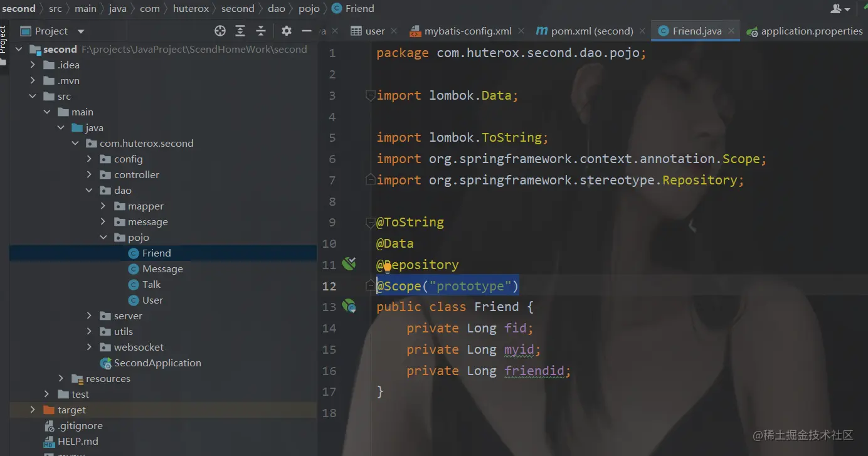Click 'second' breadcrumb at path start
Image resolution: width=868 pixels, height=456 pixels.
coord(19,8)
